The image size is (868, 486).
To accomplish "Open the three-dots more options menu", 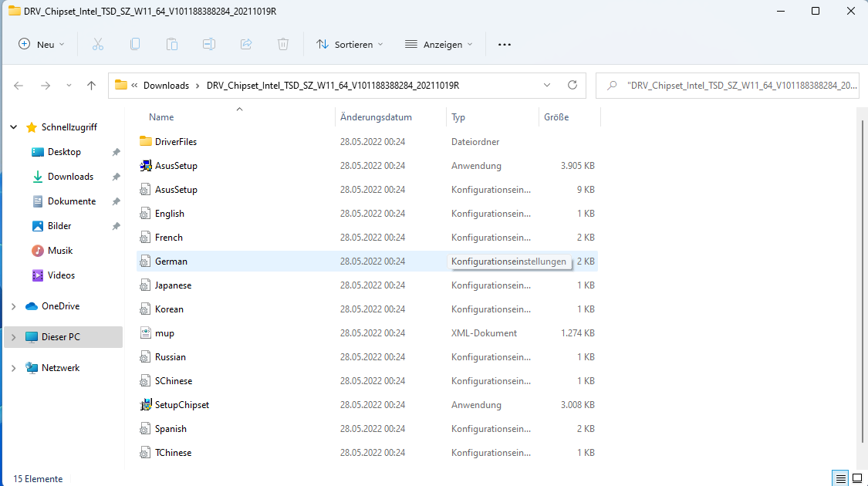I will coord(505,44).
